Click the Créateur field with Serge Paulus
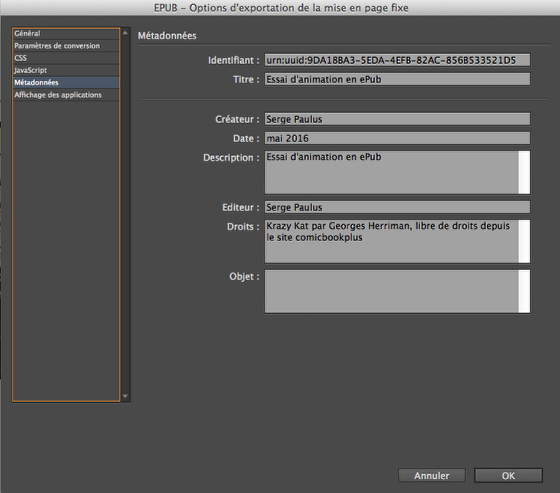The width and height of the screenshot is (560, 493). (397, 119)
